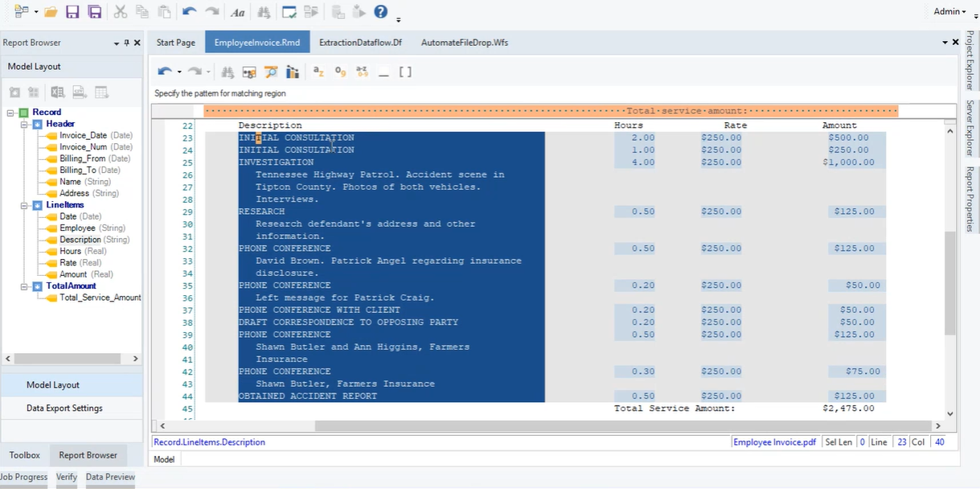Viewport: 980px width, 489px height.
Task: Click the Help question mark icon
Action: [381, 12]
